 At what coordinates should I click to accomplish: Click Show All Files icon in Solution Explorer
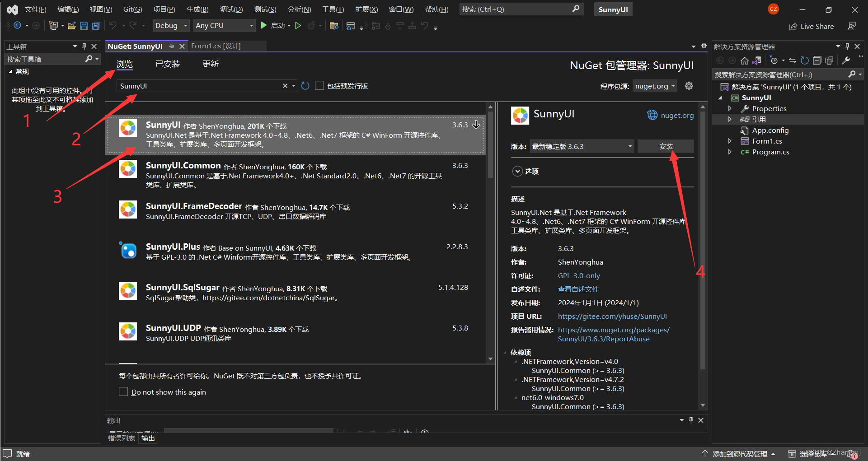pyautogui.click(x=829, y=61)
